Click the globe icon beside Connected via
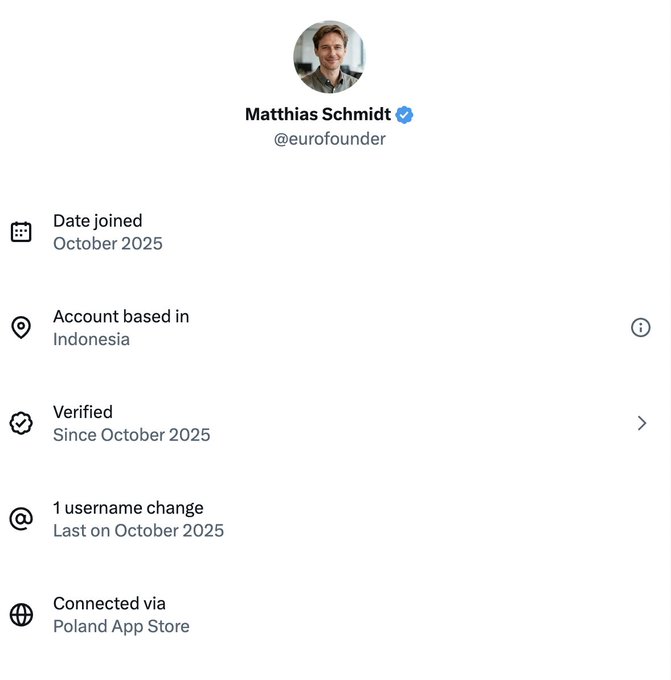Image resolution: width=671 pixels, height=680 pixels. point(21,615)
